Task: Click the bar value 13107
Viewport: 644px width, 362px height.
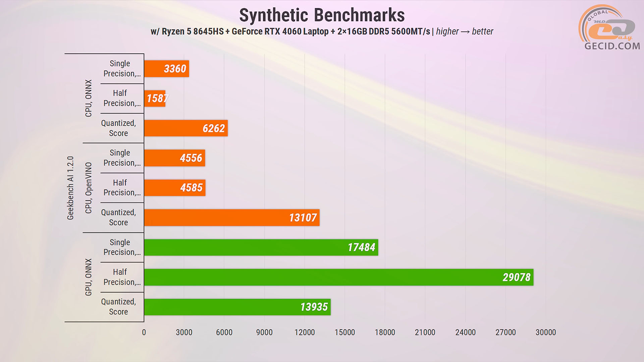Action: pyautogui.click(x=303, y=218)
